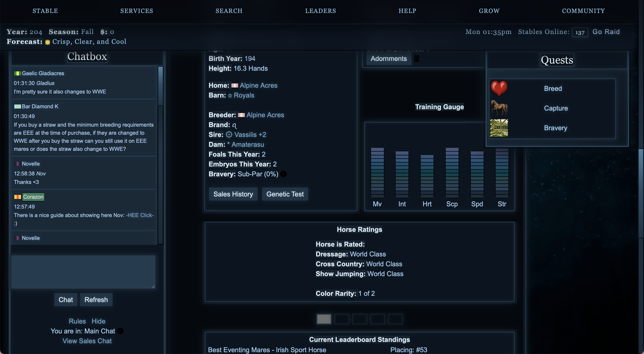Open the STABLE menu

click(45, 11)
